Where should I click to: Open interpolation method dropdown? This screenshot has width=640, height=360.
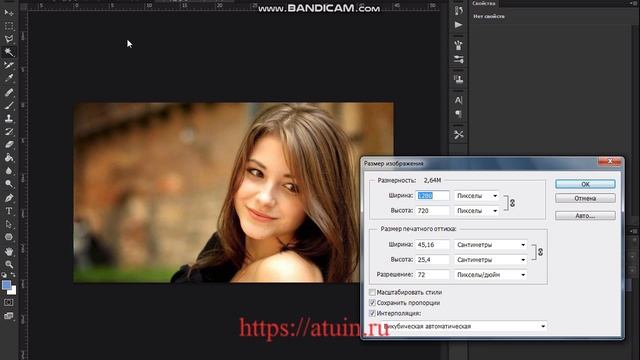coord(465,326)
